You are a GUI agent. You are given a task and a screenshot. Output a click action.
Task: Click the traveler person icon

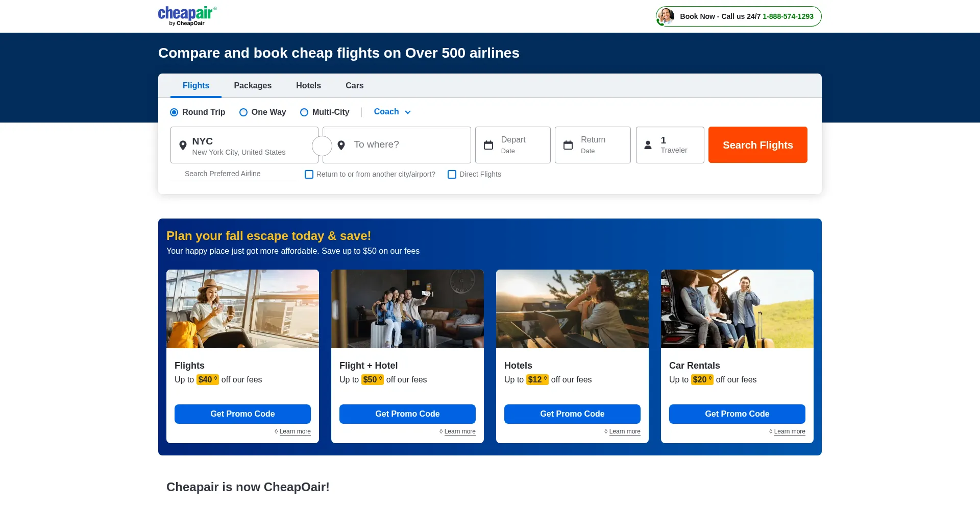(x=648, y=145)
